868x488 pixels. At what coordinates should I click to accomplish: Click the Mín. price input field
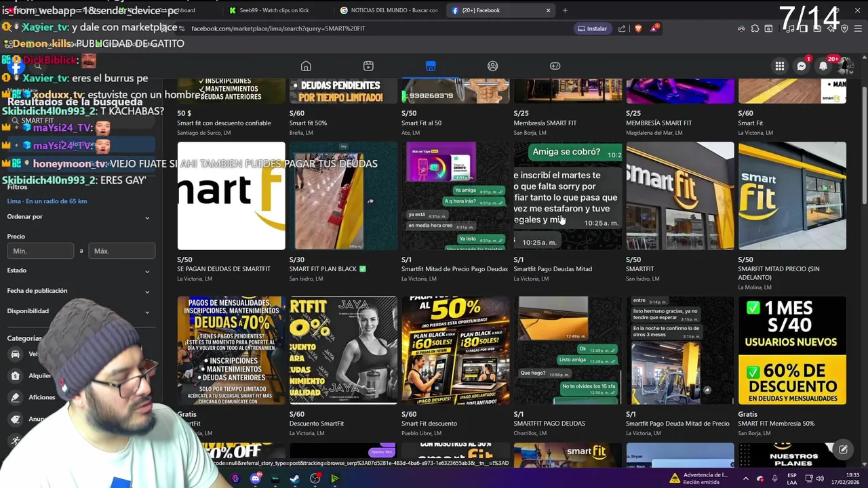click(40, 251)
